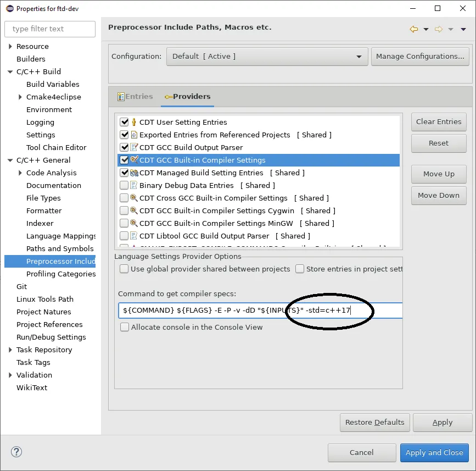This screenshot has width=476, height=471.
Task: Click the back navigation arrow icon
Action: [x=413, y=29]
